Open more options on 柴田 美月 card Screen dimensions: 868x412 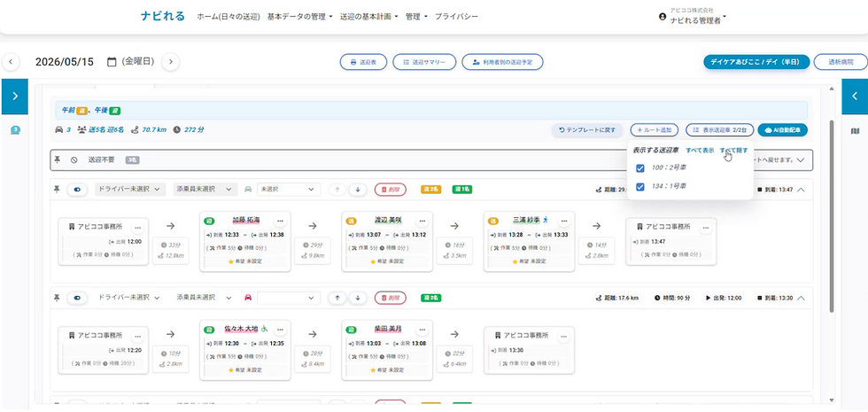422,330
